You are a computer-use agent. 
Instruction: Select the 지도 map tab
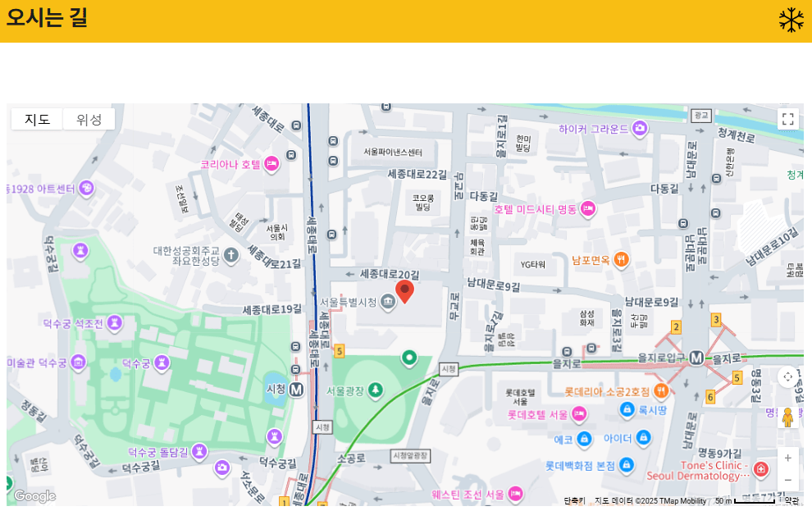36,119
